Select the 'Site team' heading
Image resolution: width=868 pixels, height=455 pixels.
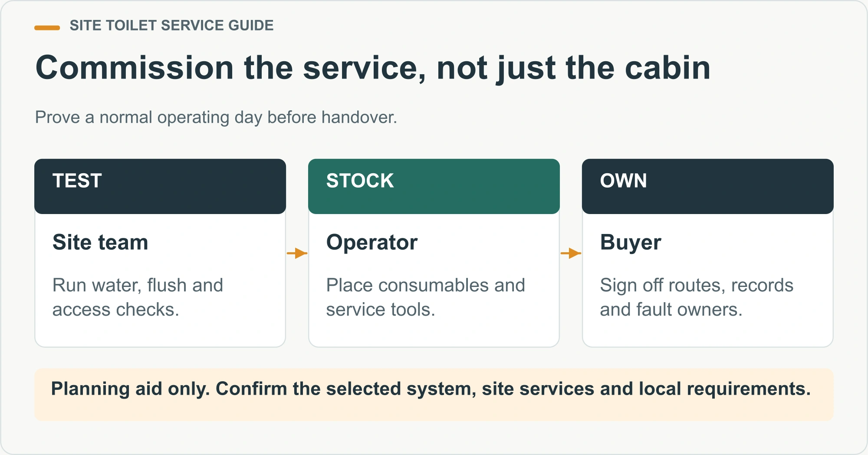(x=100, y=242)
